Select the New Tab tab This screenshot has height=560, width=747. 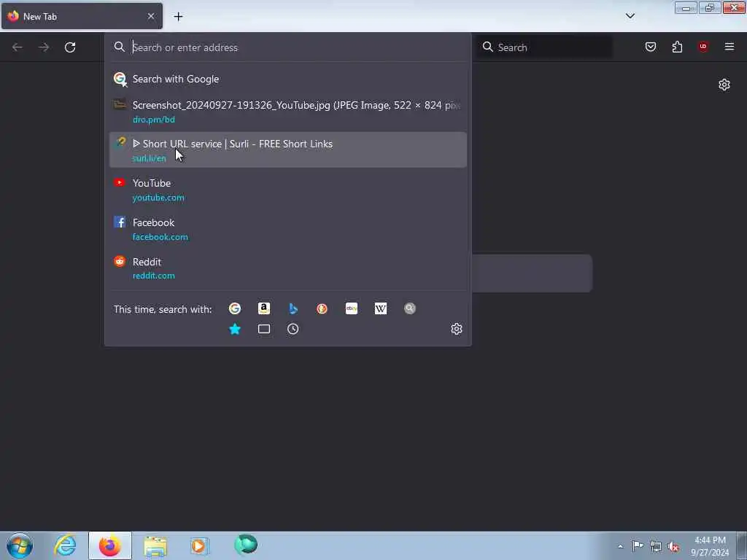[82, 16]
